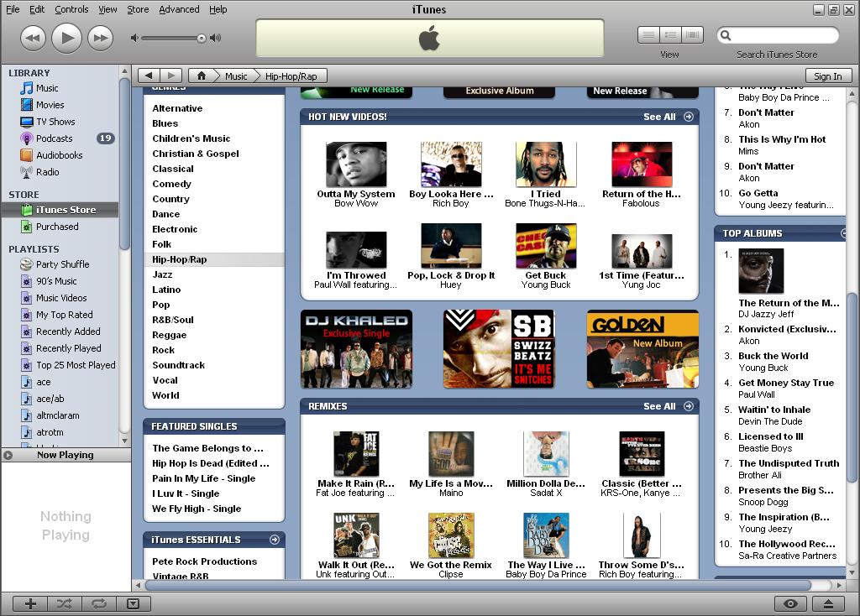Go to the iTunes Store home page

pyautogui.click(x=202, y=76)
